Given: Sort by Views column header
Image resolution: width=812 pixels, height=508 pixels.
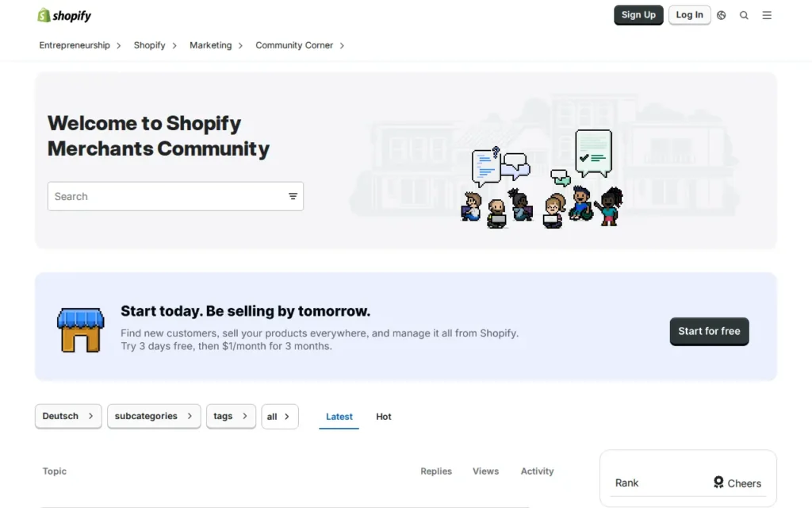Looking at the screenshot, I should coord(486,471).
